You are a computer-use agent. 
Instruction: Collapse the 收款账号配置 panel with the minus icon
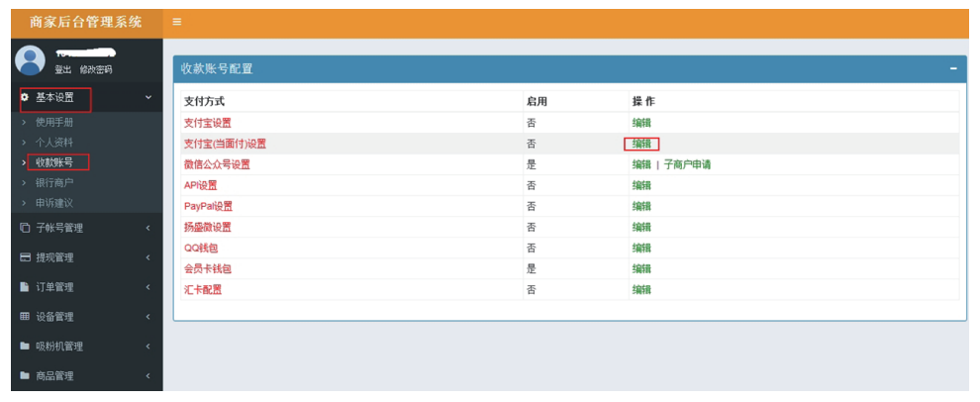click(x=953, y=68)
